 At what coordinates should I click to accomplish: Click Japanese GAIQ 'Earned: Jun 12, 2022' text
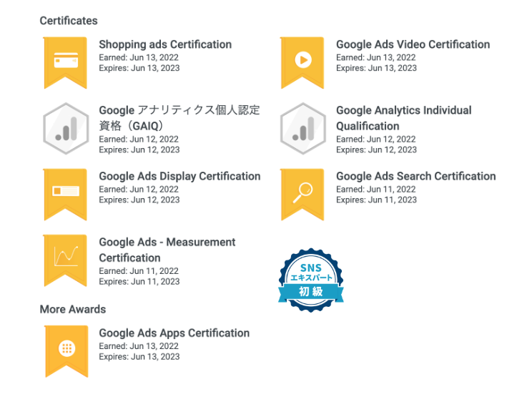tap(139, 139)
